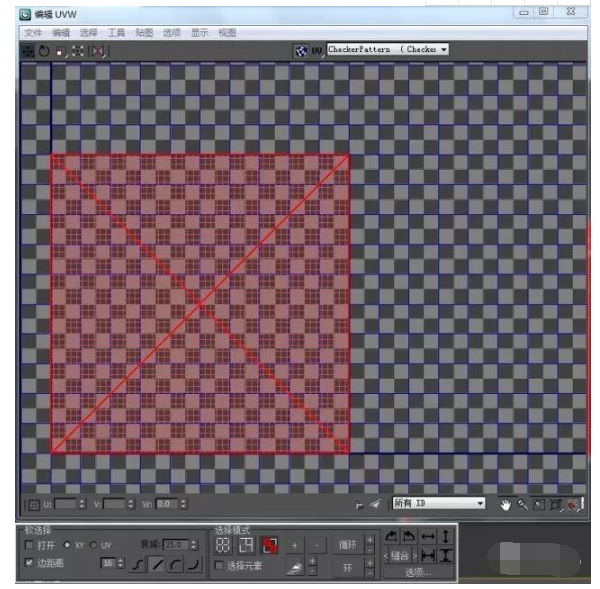Viewport: 600px width, 589px height.
Task: Choose the fast-out falloff curve icon
Action: pyautogui.click(x=194, y=564)
